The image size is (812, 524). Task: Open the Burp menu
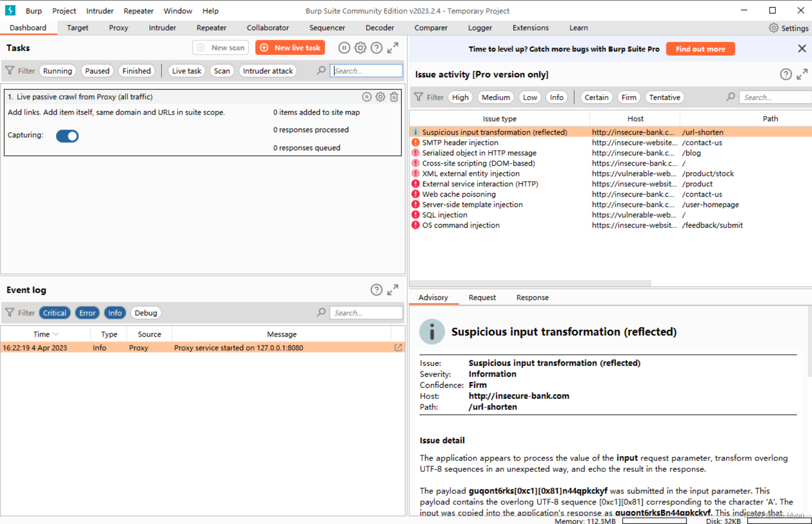(x=34, y=11)
